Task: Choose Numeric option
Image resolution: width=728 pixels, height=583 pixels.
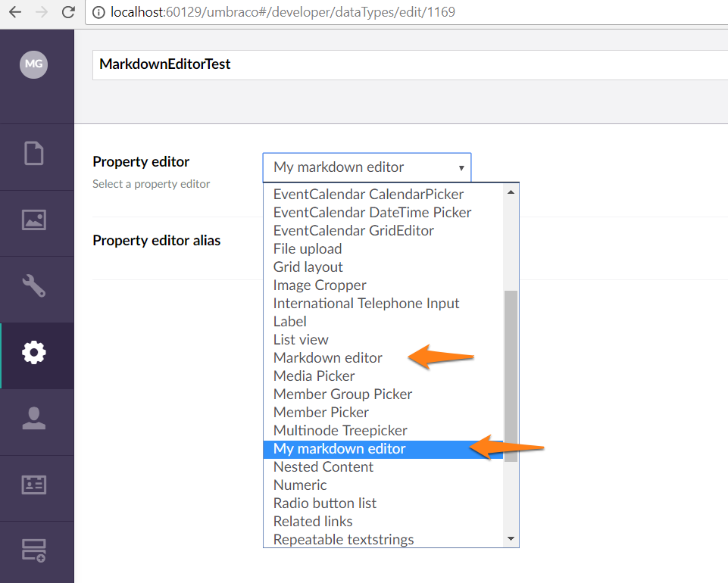Action: click(x=383, y=485)
